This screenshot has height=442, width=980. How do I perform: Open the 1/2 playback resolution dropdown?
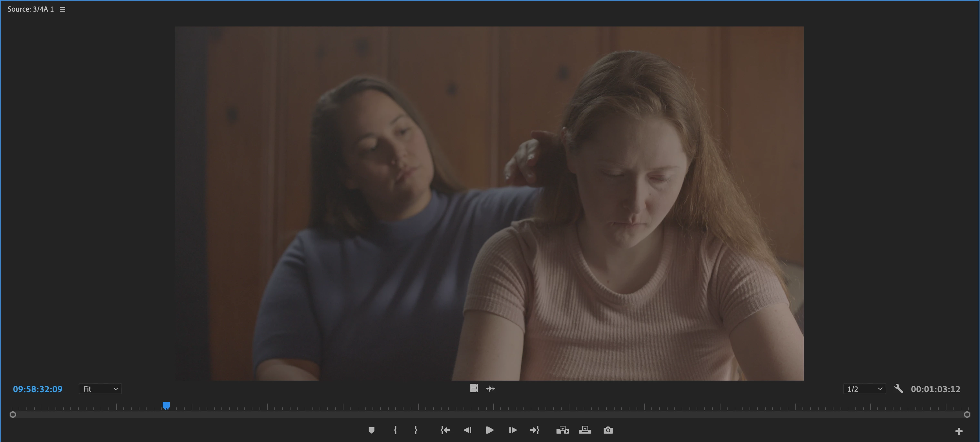[864, 389]
